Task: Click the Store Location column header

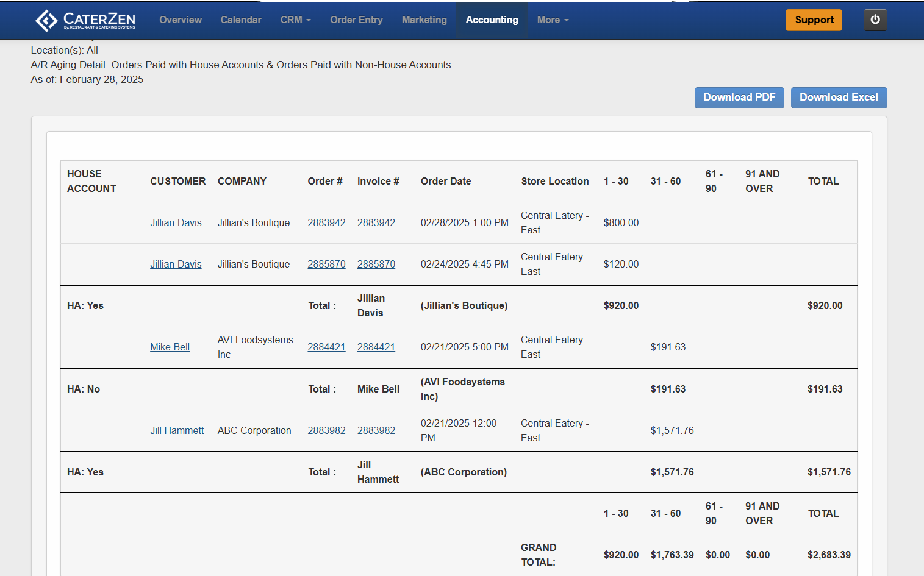Action: 555,182
